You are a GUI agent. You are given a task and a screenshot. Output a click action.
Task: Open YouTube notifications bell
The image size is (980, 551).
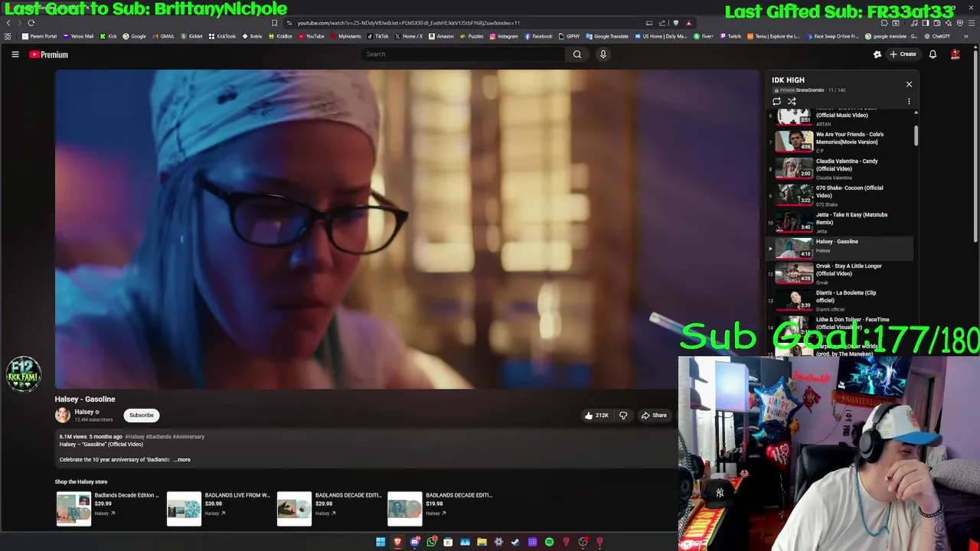933,54
